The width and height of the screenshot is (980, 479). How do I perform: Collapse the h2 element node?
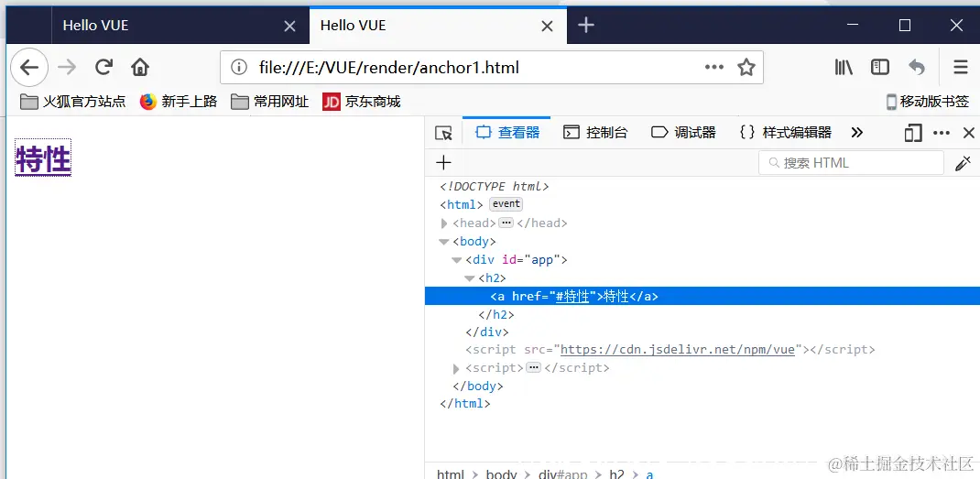click(470, 278)
